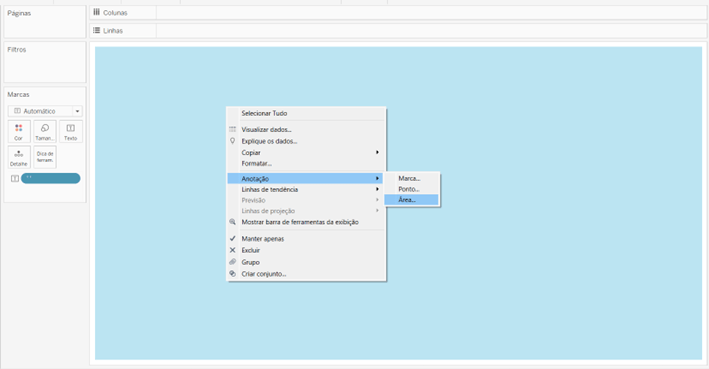Expand the Linhas de tendência submenu
This screenshot has width=709, height=369.
306,189
